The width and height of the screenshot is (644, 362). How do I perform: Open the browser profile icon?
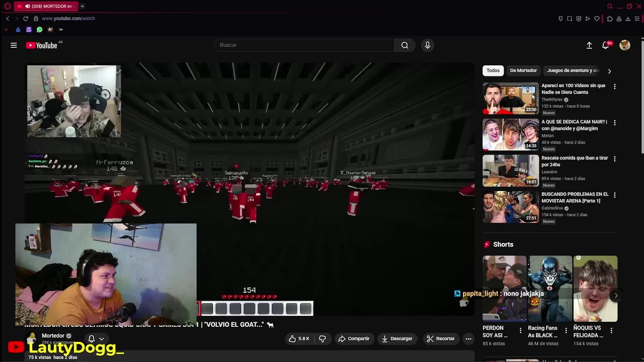pyautogui.click(x=619, y=19)
